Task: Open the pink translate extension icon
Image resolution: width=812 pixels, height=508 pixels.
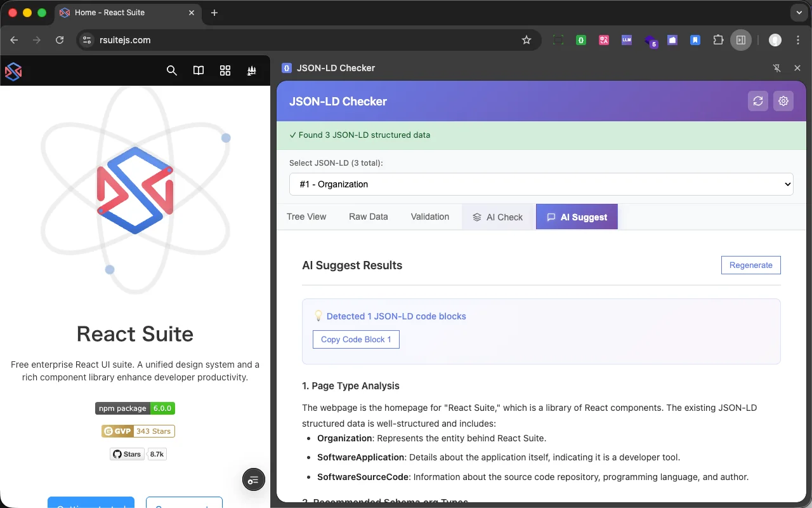Action: click(604, 40)
